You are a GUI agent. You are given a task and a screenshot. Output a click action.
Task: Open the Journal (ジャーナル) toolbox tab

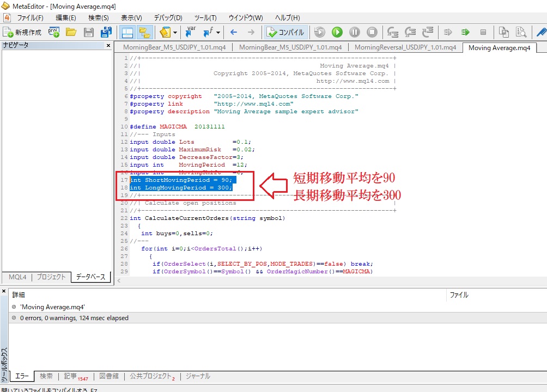click(198, 376)
